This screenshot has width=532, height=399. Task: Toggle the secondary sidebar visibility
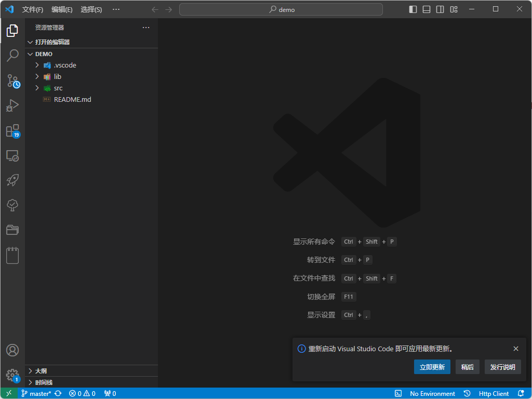[440, 9]
